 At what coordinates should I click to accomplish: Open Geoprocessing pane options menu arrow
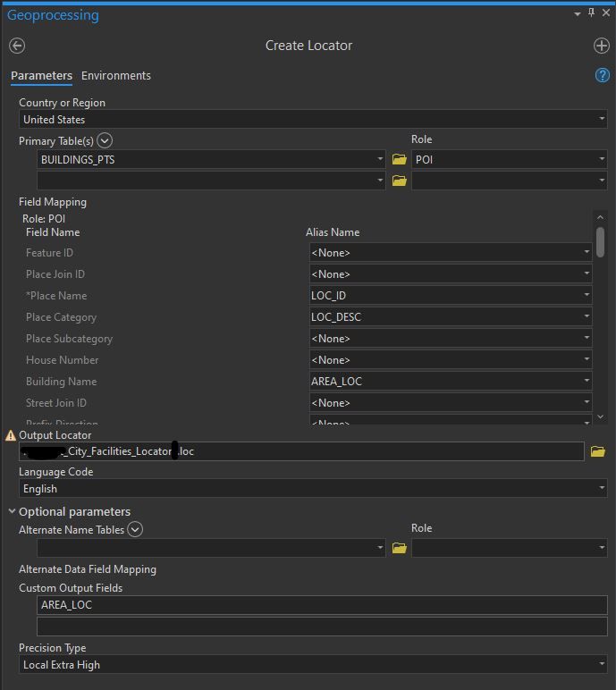(x=578, y=14)
